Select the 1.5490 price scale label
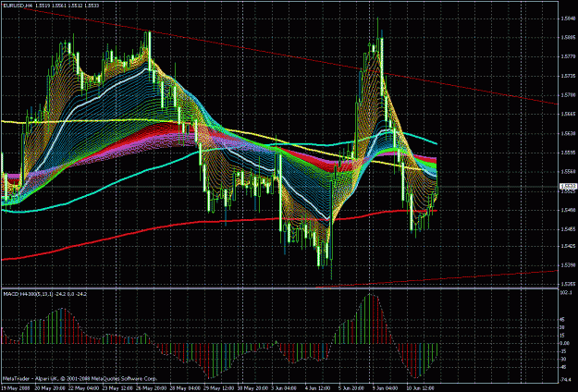578x392 pixels. tap(567, 210)
